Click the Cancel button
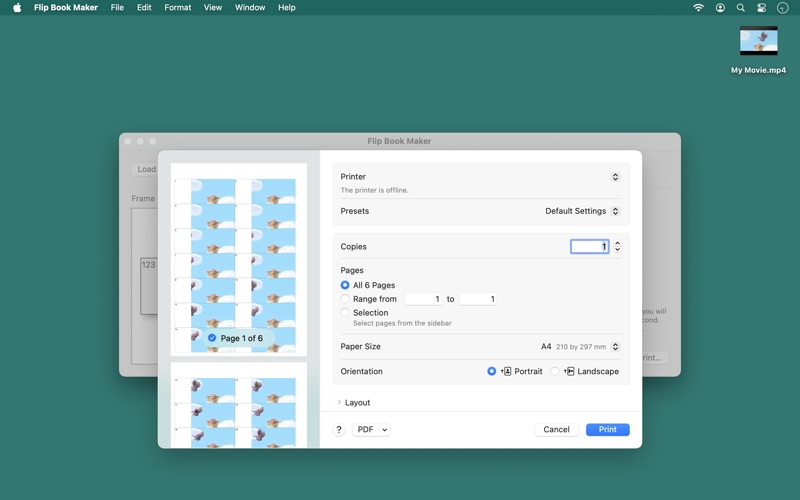This screenshot has width=800, height=500. click(x=556, y=430)
